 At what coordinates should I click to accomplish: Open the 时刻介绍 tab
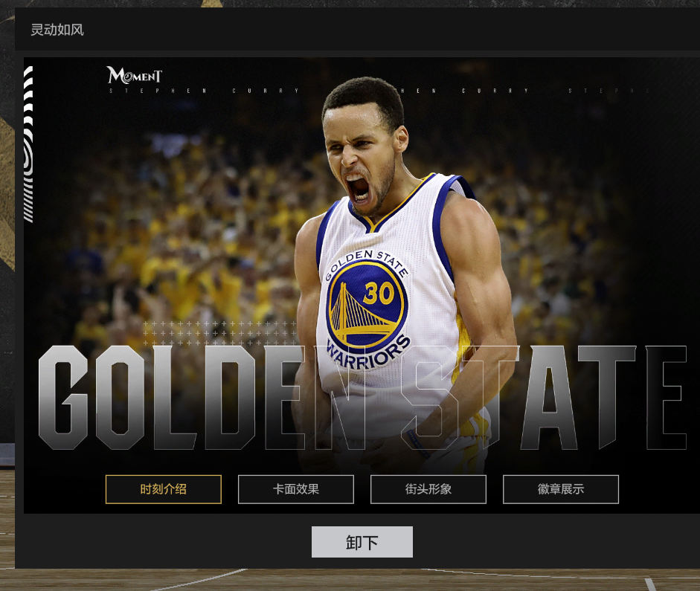point(163,489)
